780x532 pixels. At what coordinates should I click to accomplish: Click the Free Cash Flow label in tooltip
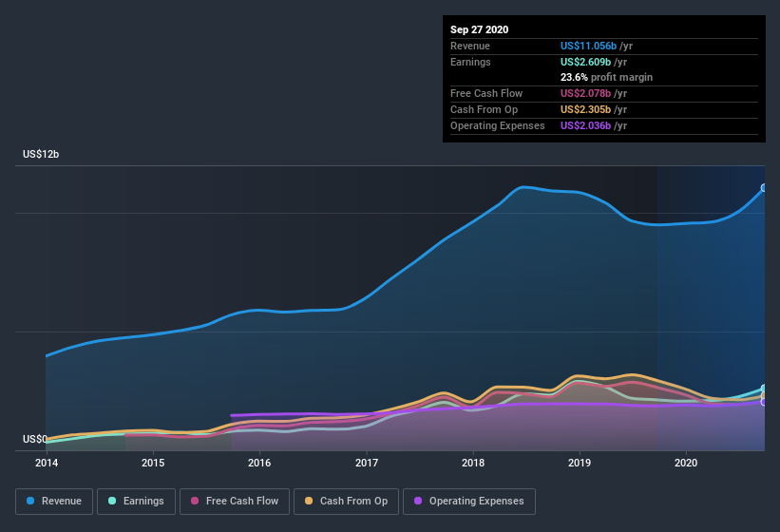tap(486, 93)
